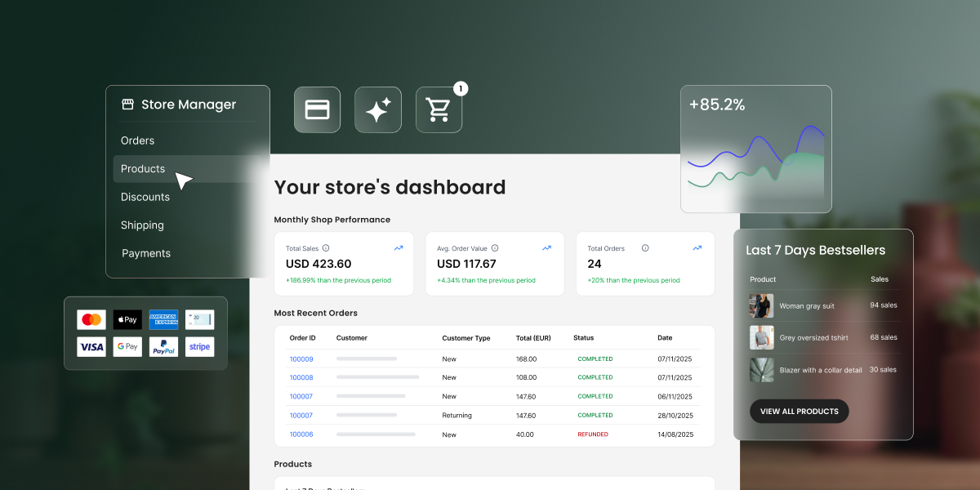
Task: Select Discounts in the sidebar
Action: coord(145,197)
